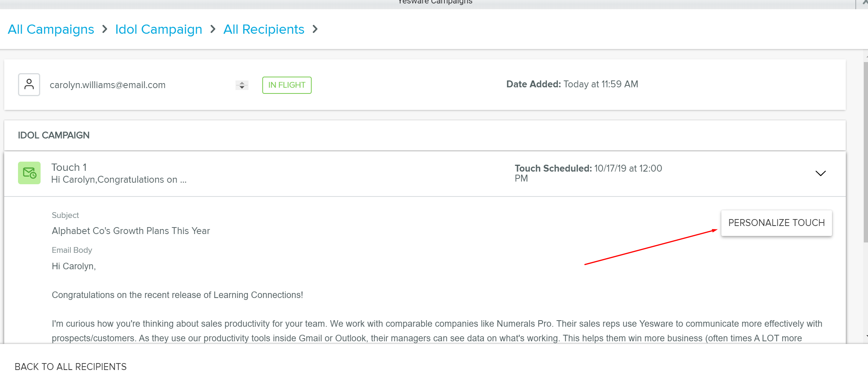The image size is (868, 388).
Task: Click the In Flight status badge
Action: (287, 85)
